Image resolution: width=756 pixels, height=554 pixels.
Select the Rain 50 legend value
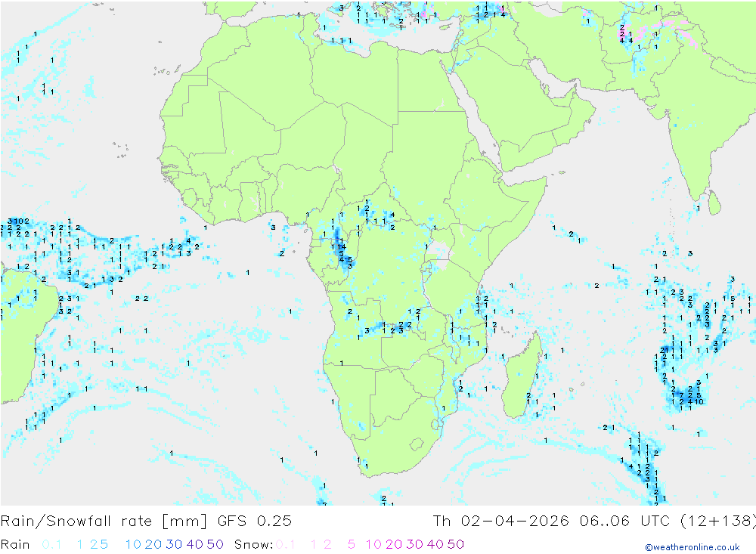click(215, 544)
